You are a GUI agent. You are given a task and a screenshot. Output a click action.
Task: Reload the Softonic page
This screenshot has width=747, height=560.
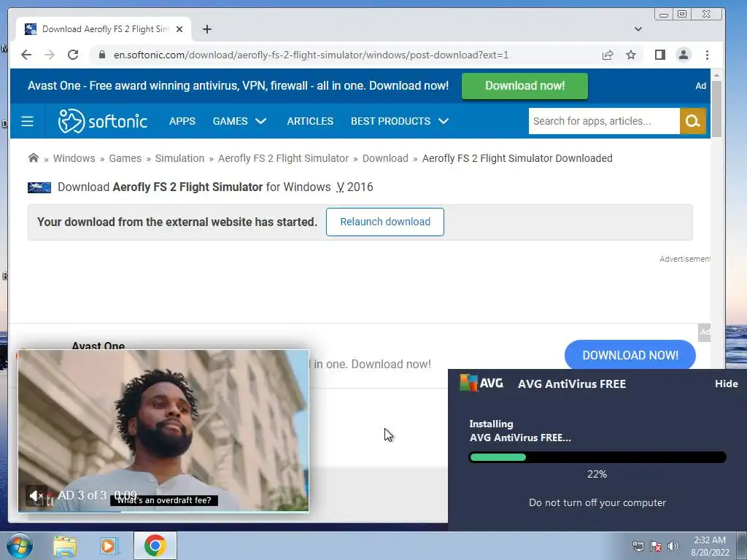[73, 55]
